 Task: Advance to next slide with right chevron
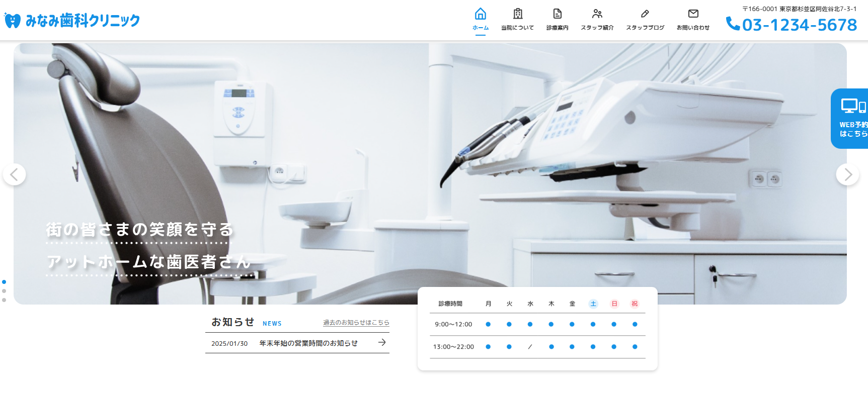[x=848, y=174]
